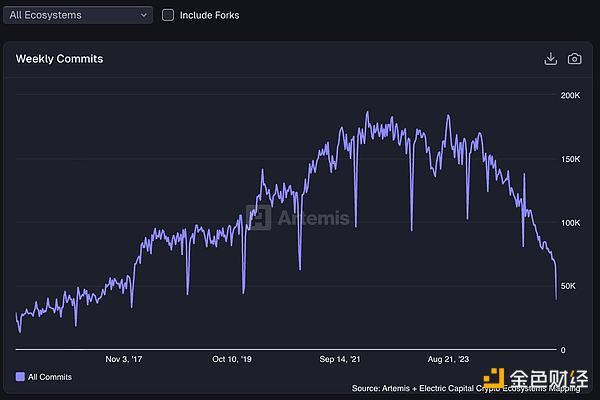
Task: Select the Sep 14, '21 date marker
Action: pos(340,357)
